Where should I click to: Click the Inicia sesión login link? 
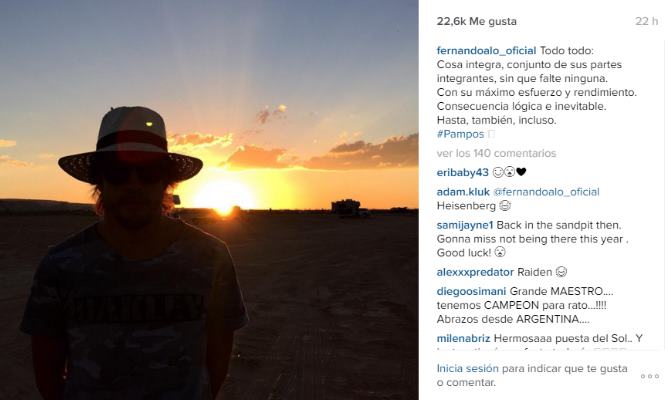click(x=467, y=369)
